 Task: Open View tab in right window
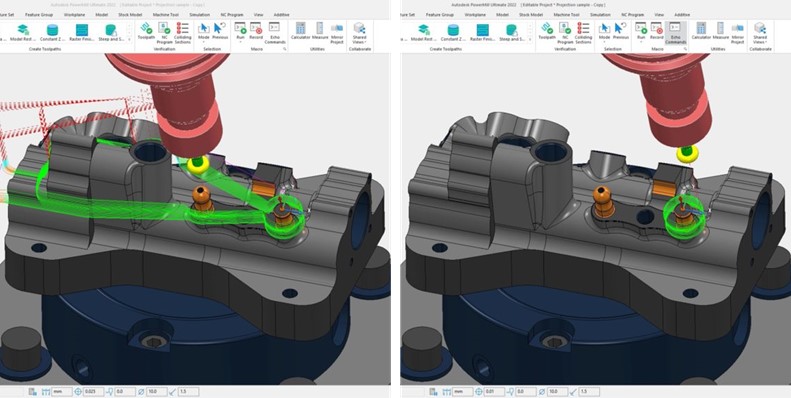[x=659, y=15]
